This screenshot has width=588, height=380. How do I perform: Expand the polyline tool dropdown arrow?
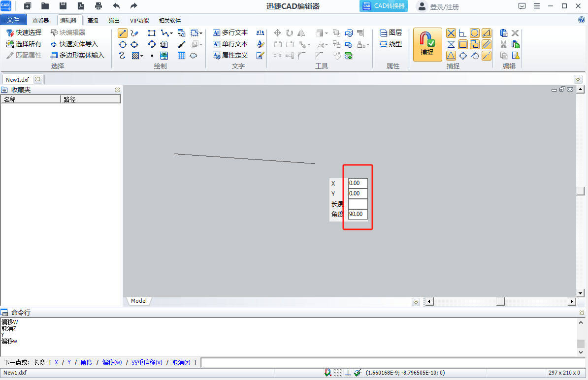(x=171, y=33)
